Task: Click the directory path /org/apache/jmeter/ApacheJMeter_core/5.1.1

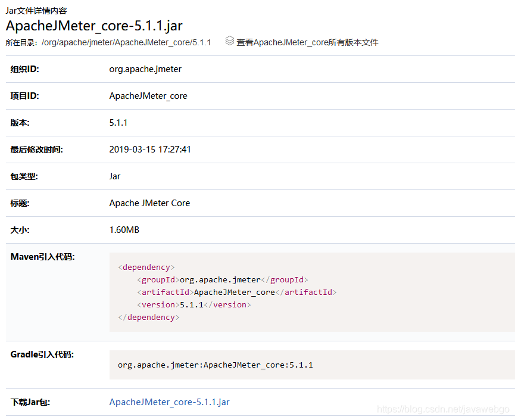Action: coord(126,43)
